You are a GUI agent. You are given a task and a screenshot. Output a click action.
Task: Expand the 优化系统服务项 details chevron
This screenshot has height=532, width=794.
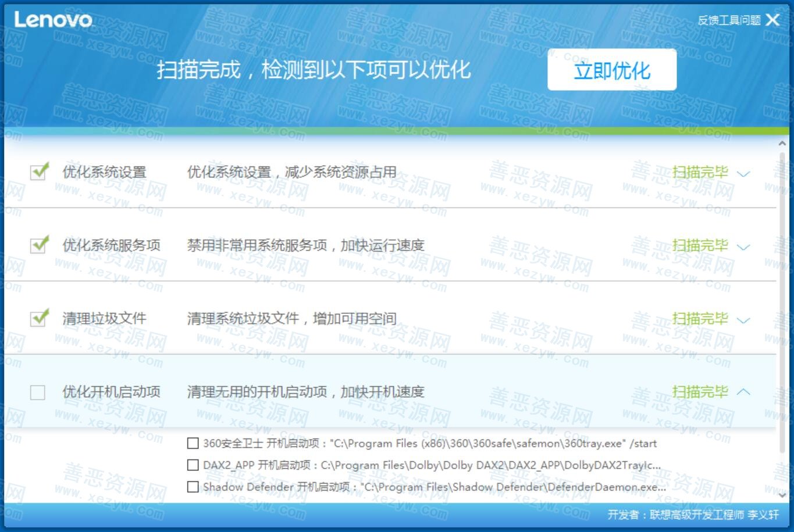click(743, 247)
